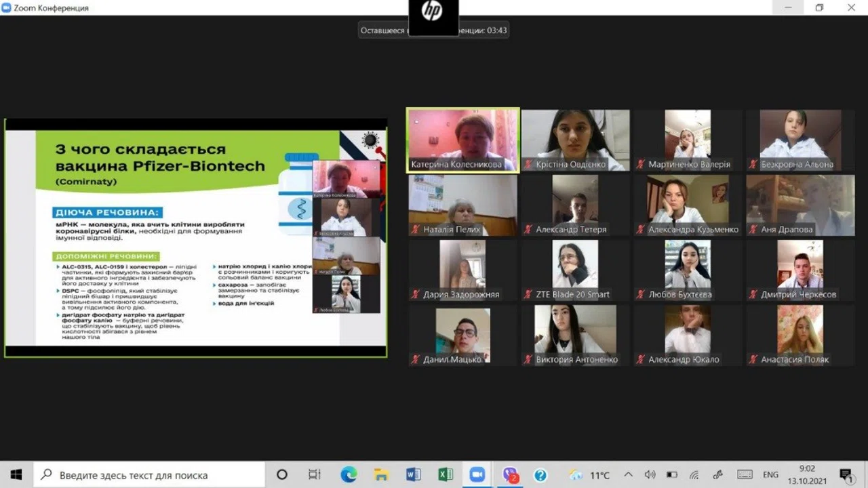Select Данил Мацько video tile

(462, 335)
